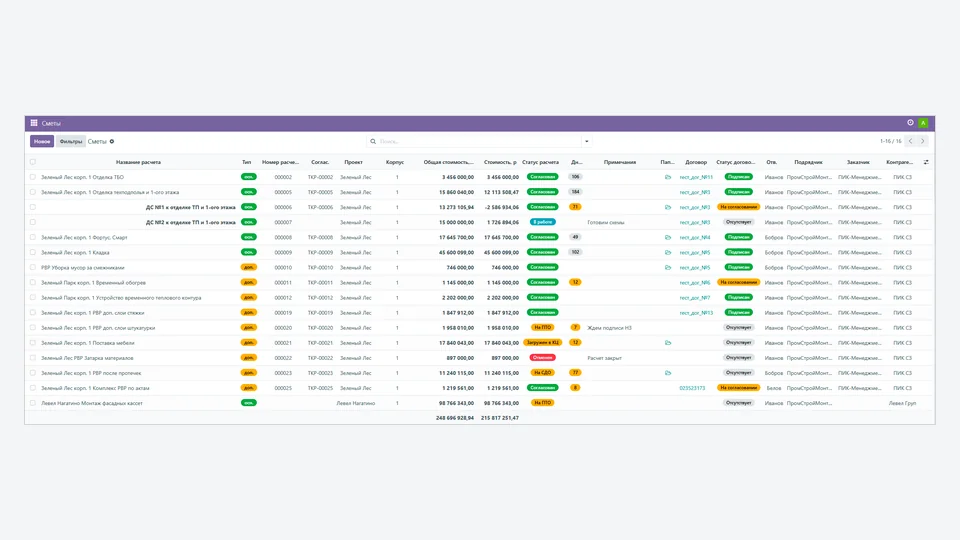960x540 pixels.
Task: Click Сметы breadcrumb beside Фильтры
Action: 97,141
